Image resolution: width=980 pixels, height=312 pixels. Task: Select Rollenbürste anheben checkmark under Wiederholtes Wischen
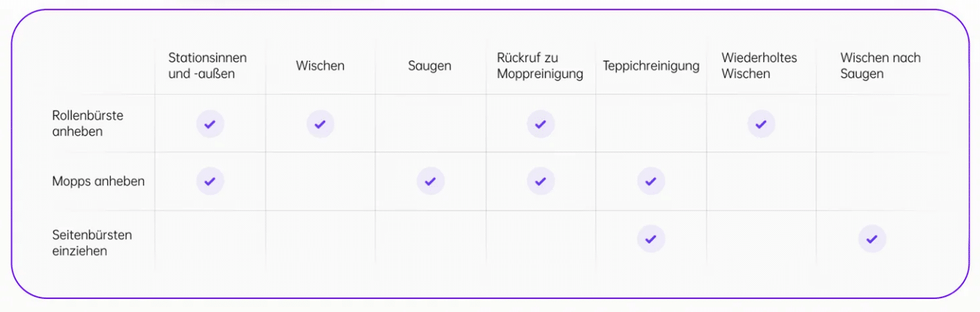click(x=762, y=124)
